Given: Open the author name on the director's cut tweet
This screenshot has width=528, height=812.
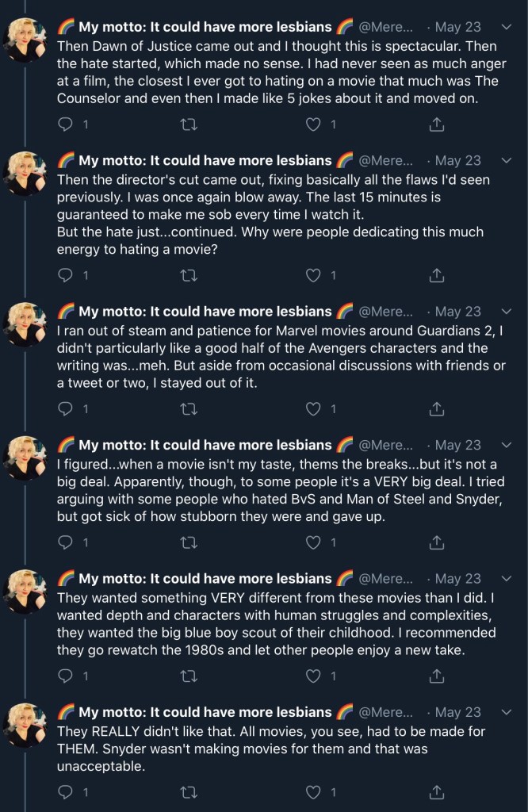Looking at the screenshot, I should click(x=205, y=160).
